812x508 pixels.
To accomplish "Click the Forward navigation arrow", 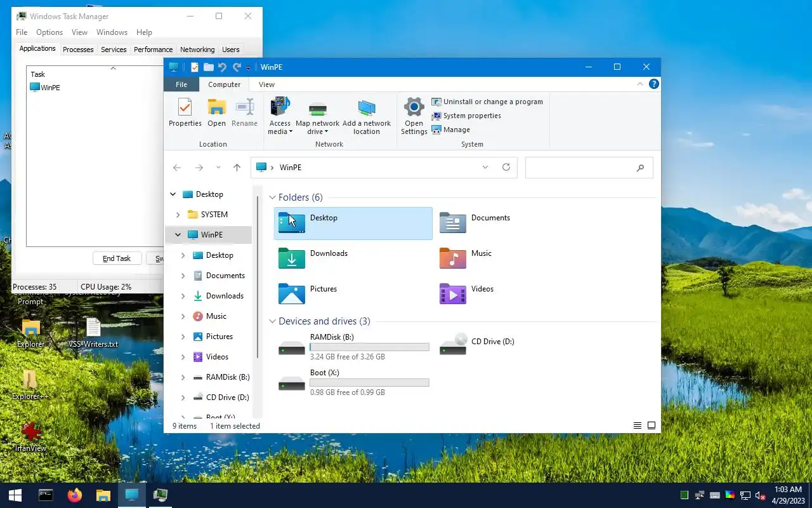I will [199, 168].
